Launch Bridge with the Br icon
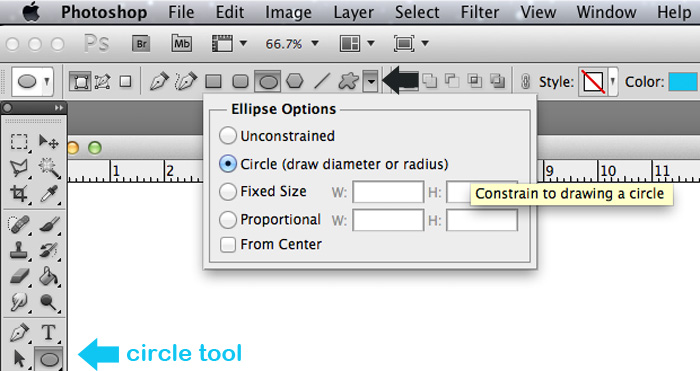This screenshot has height=371, width=700. click(x=141, y=44)
